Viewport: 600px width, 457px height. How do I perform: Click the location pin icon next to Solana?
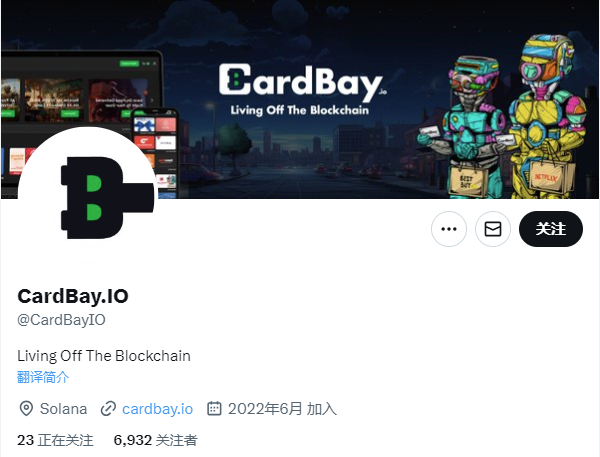tap(26, 409)
